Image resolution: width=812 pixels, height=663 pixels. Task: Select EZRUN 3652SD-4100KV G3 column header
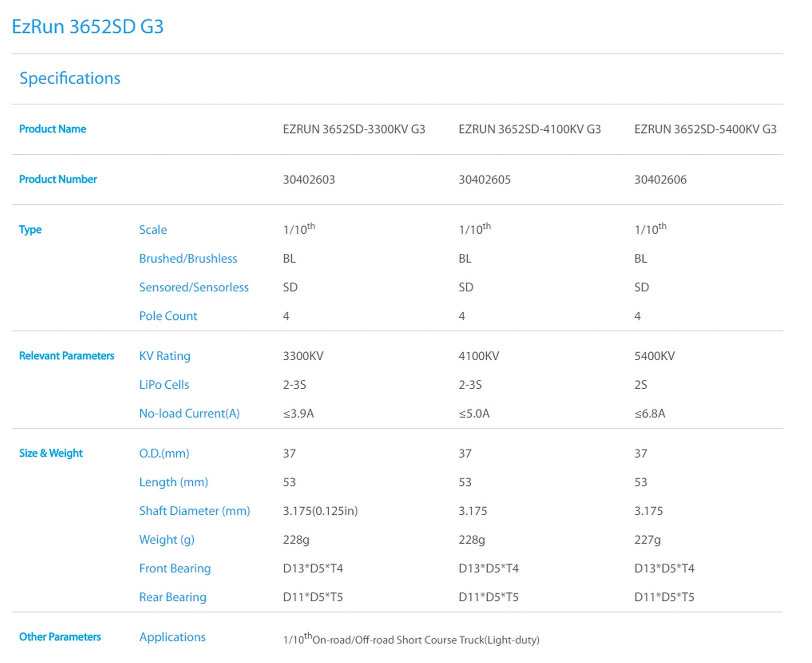(529, 129)
